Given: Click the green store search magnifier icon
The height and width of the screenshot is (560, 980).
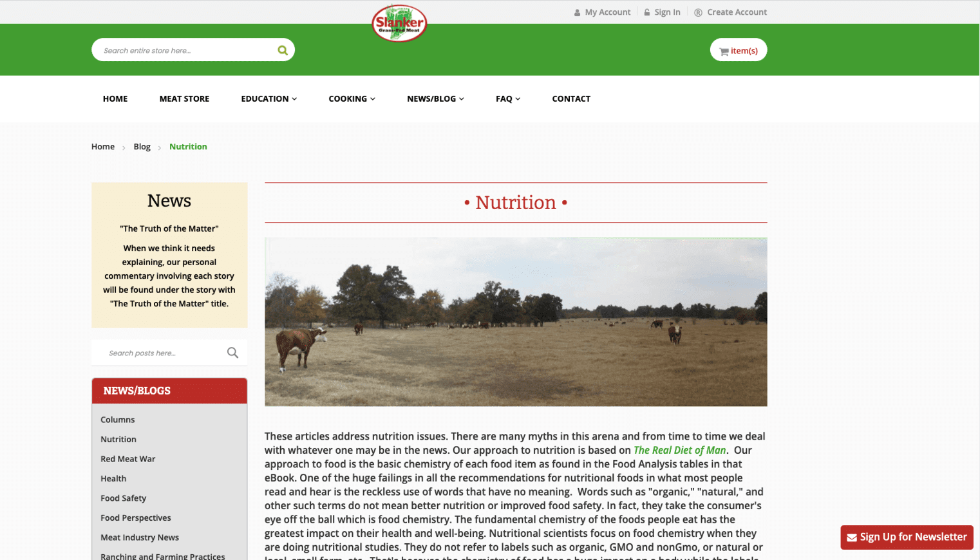Looking at the screenshot, I should 283,50.
